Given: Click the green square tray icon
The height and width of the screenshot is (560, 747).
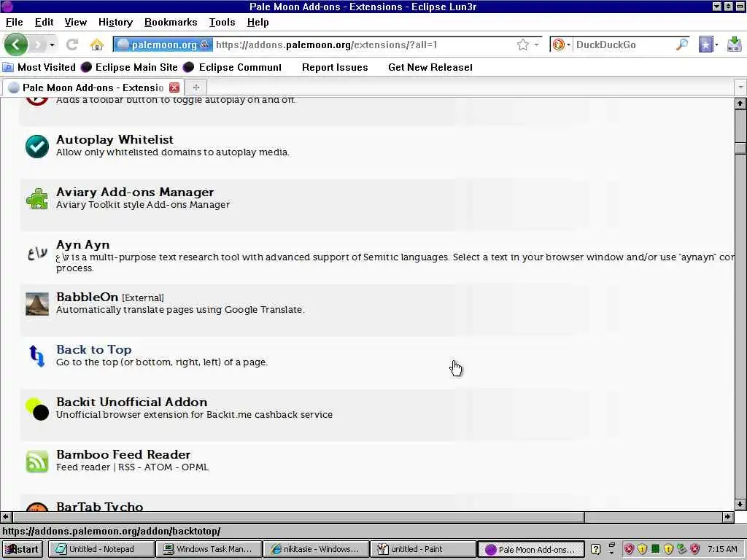Looking at the screenshot, I should (656, 548).
